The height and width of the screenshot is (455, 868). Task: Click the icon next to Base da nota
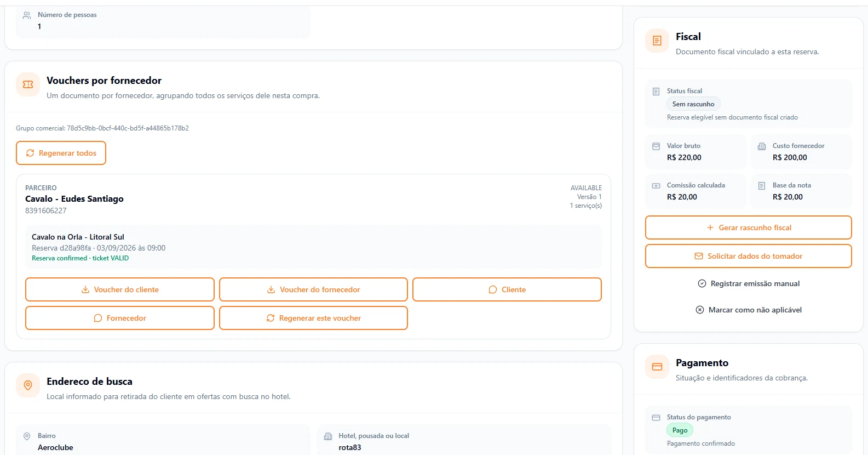762,186
